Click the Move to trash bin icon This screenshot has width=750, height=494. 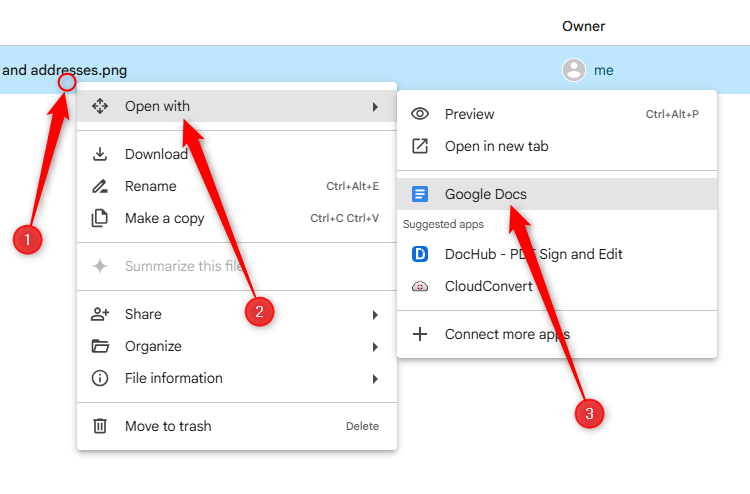click(100, 426)
